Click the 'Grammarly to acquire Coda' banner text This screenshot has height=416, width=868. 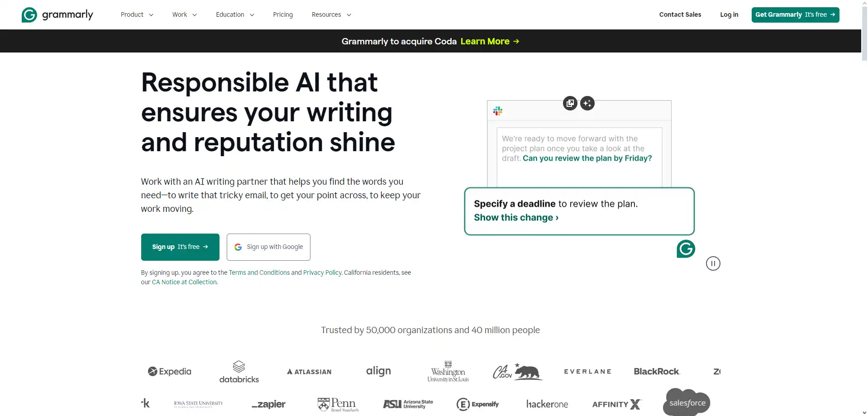point(399,41)
